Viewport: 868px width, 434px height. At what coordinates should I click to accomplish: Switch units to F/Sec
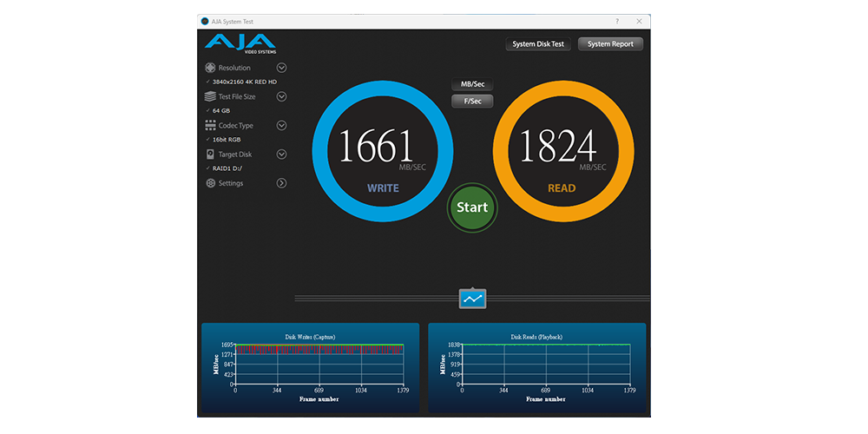point(472,102)
